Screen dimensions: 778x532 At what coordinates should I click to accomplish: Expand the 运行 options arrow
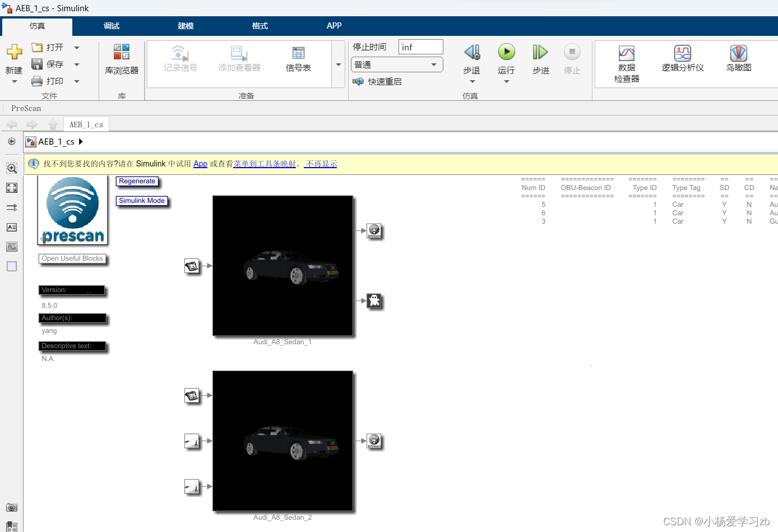pos(506,82)
